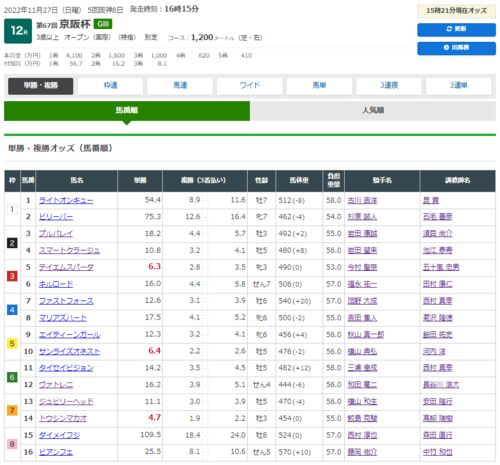
Task: Open horse link スマートクラージュ
Action: (x=69, y=251)
